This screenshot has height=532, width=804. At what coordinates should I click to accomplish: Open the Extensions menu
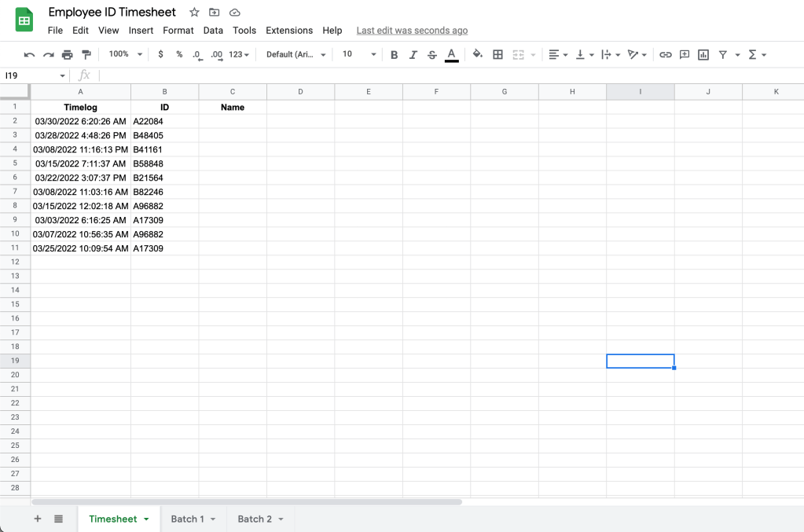pyautogui.click(x=289, y=31)
